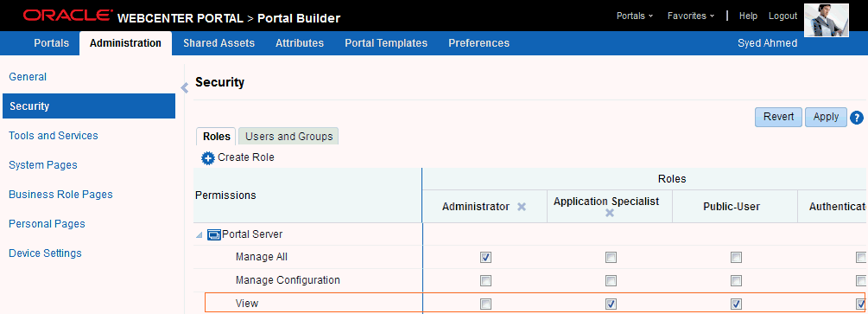This screenshot has width=868, height=314.
Task: Click the Create Role plus icon
Action: click(207, 158)
